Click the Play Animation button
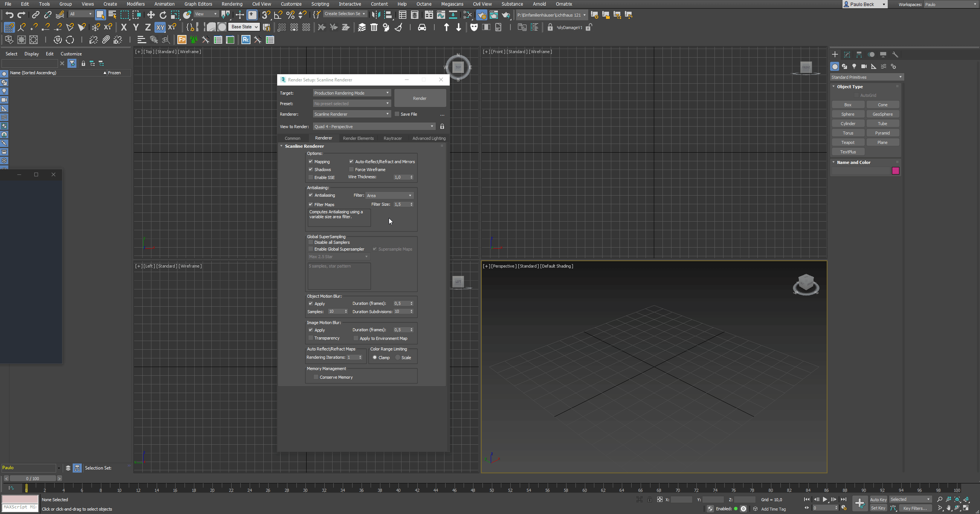 click(x=825, y=500)
